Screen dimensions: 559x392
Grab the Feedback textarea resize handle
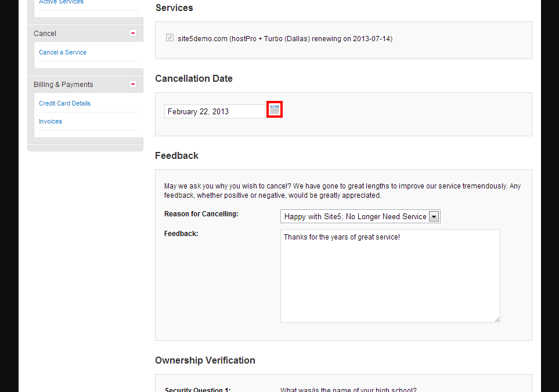click(x=497, y=320)
